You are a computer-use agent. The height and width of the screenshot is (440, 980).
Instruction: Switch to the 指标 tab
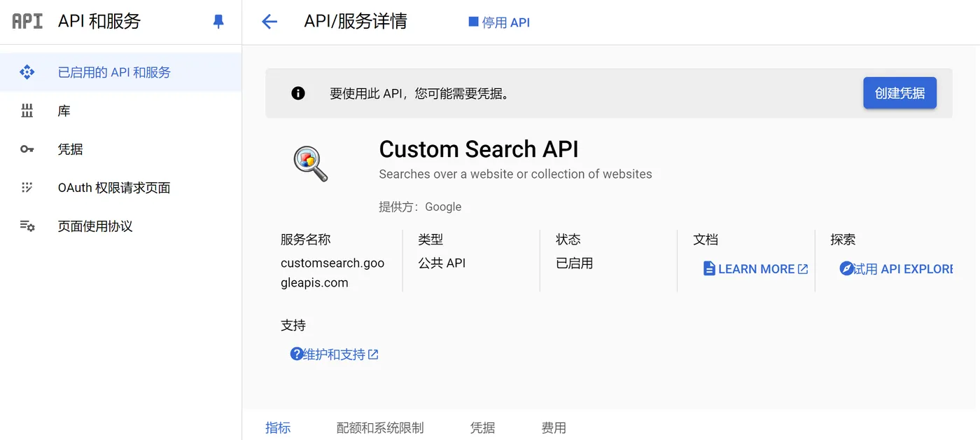(x=278, y=427)
